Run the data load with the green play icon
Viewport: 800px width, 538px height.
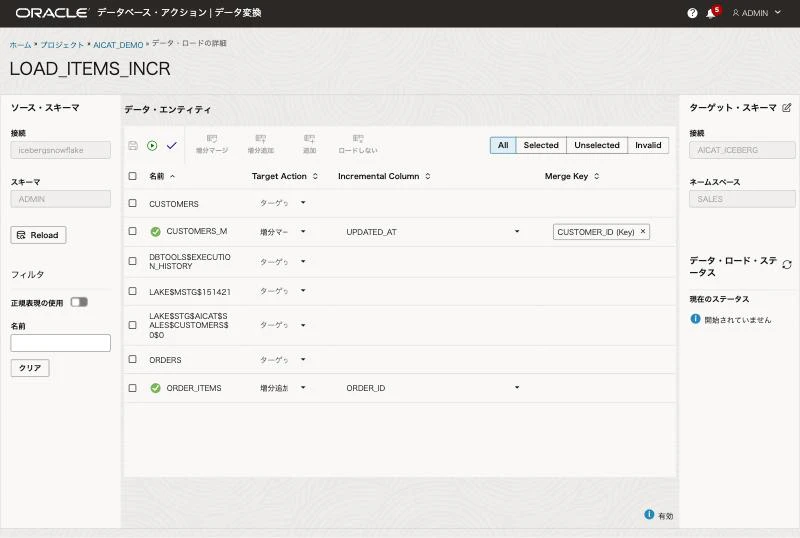[152, 145]
